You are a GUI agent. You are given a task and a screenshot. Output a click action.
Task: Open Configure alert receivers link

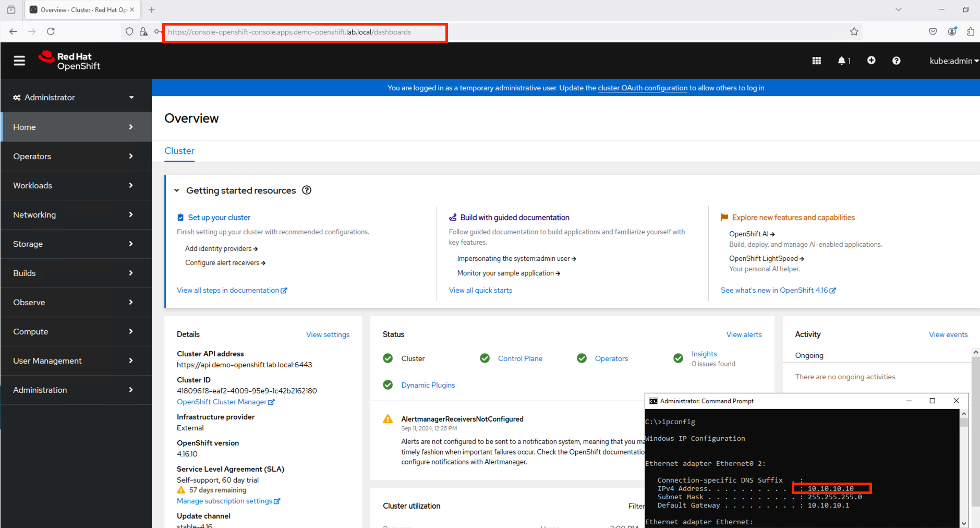[225, 263]
